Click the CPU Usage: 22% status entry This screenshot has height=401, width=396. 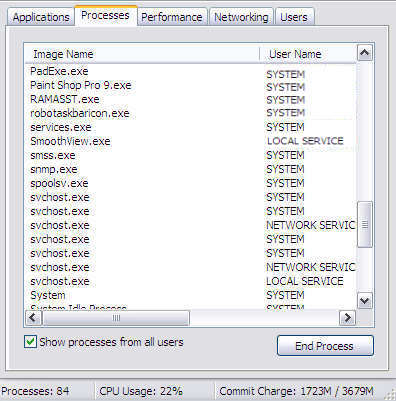tap(141, 391)
